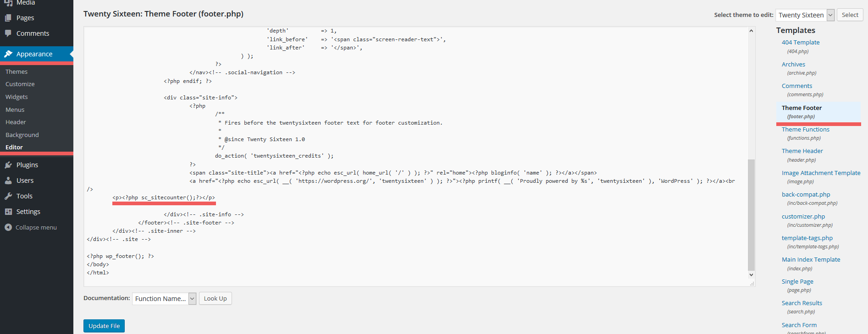
Task: Click the code editor scrollbar up arrow
Action: pos(751,31)
